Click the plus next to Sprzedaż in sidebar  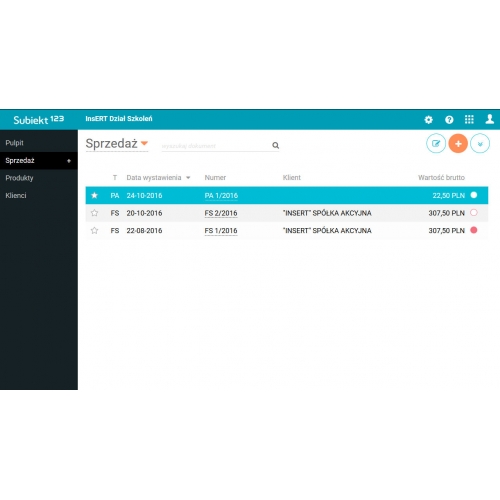[69, 161]
